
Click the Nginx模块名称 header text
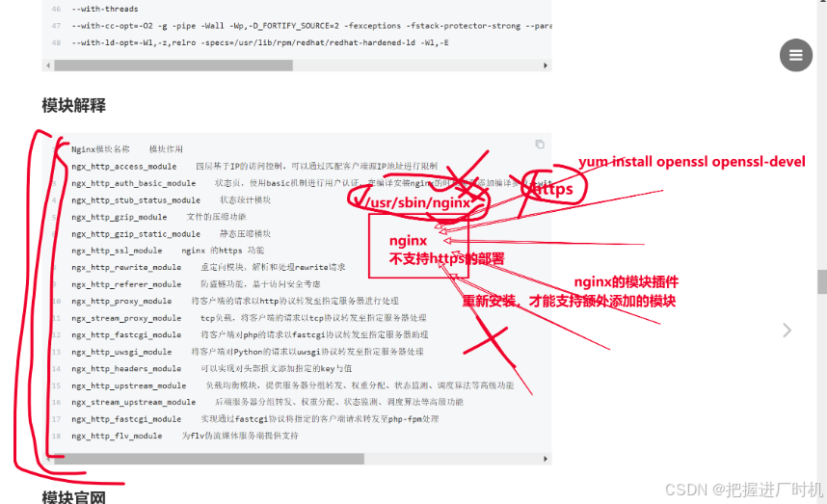click(101, 149)
